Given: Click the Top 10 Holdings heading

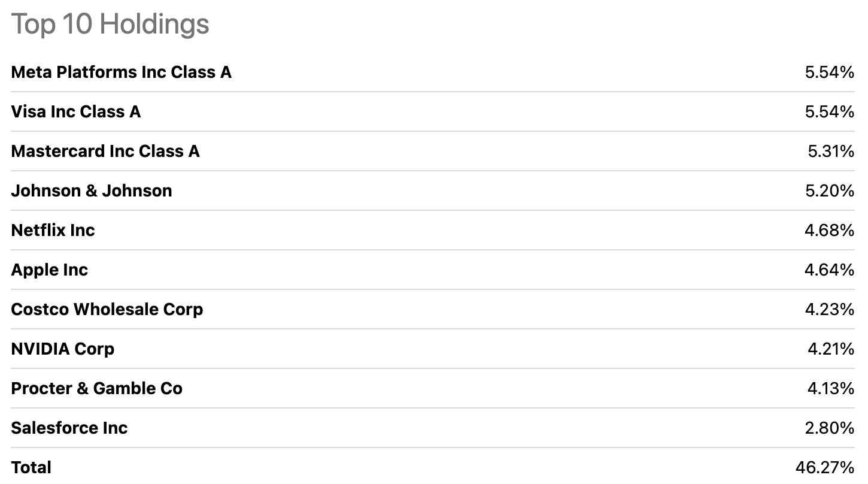Looking at the screenshot, I should pyautogui.click(x=110, y=25).
